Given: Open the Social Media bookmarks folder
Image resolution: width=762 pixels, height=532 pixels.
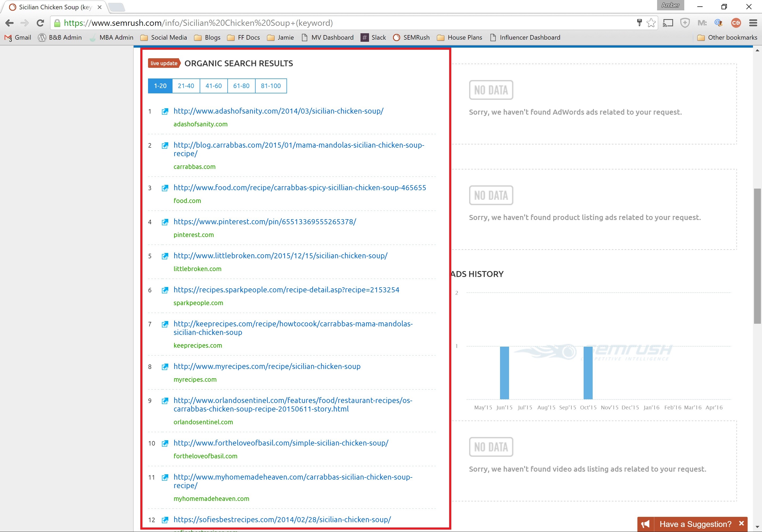Looking at the screenshot, I should pyautogui.click(x=164, y=38).
